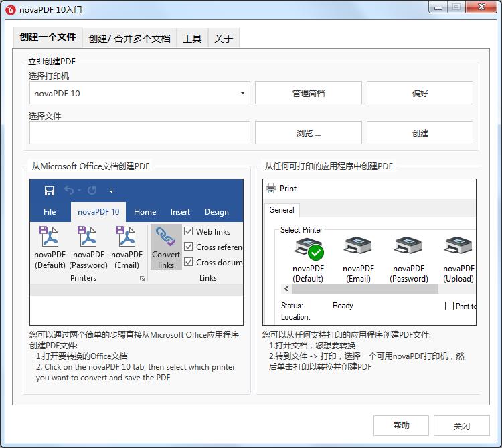
Task: Toggle the Cross references checkbox
Action: pyautogui.click(x=189, y=247)
